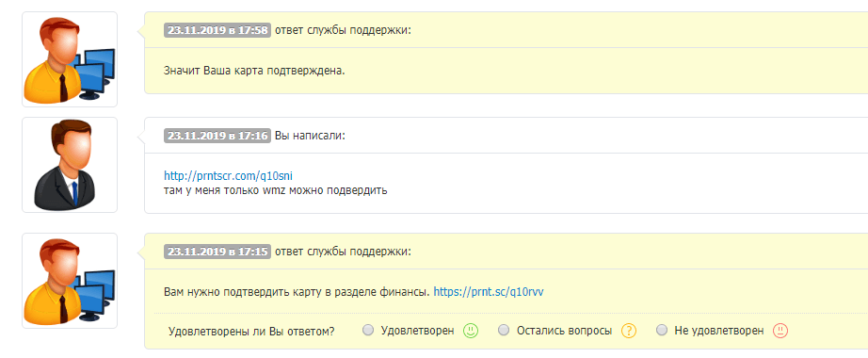This screenshot has height=358, width=868.
Task: Select the "Не удовлетворен" radio button
Action: (x=661, y=331)
